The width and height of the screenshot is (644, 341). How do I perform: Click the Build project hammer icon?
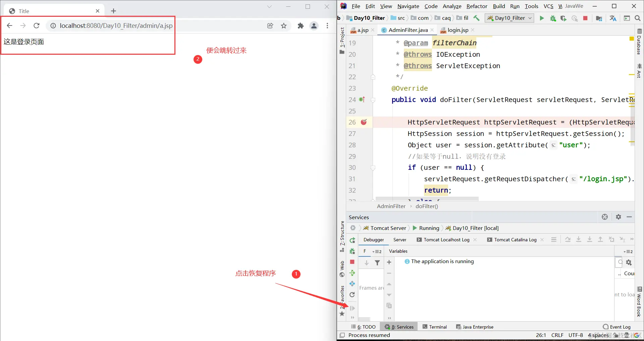click(x=476, y=18)
